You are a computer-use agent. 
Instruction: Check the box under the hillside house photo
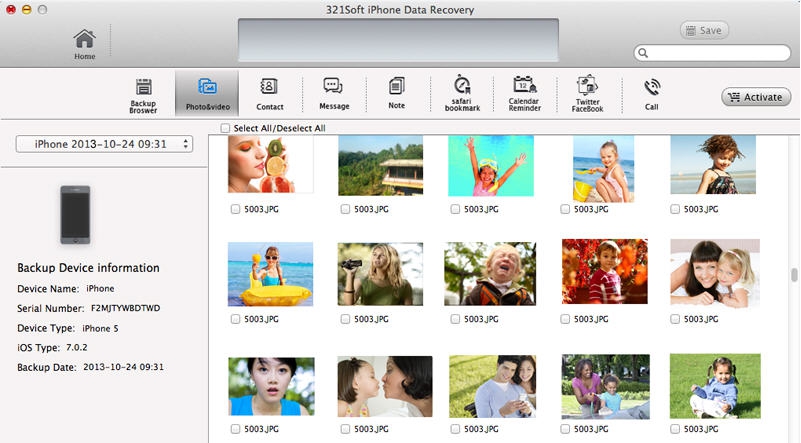click(345, 209)
